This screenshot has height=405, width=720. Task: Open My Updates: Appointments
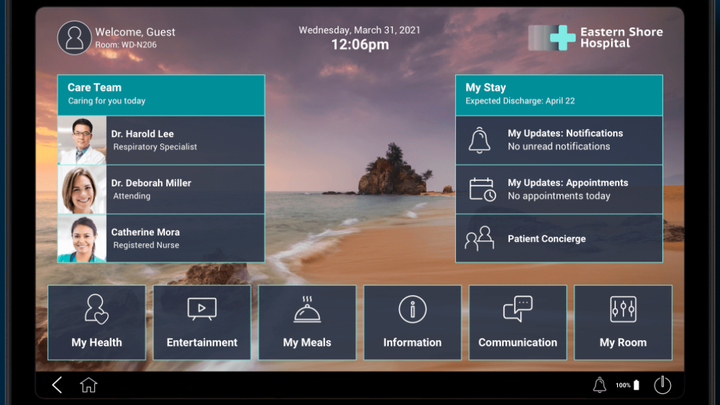coord(558,190)
